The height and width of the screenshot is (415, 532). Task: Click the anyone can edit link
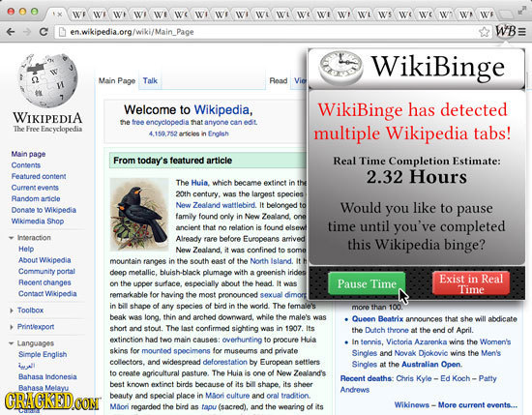(230, 123)
